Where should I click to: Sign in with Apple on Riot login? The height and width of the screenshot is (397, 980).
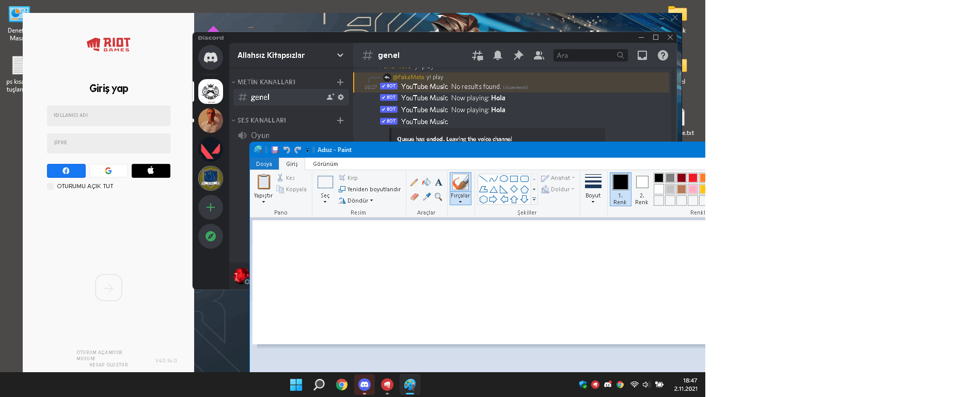tap(151, 171)
